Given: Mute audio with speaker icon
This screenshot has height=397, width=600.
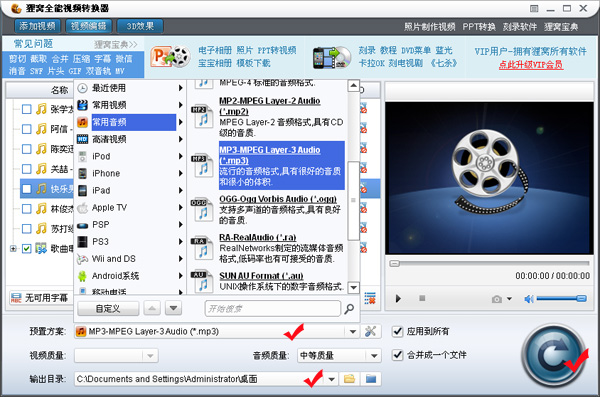Looking at the screenshot, I should coord(529,299).
